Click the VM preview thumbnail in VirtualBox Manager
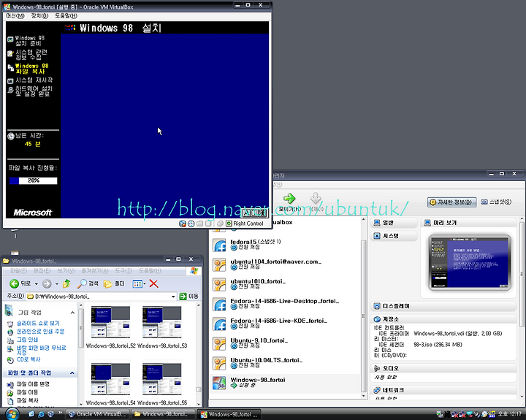This screenshot has height=420, width=526. (x=469, y=262)
